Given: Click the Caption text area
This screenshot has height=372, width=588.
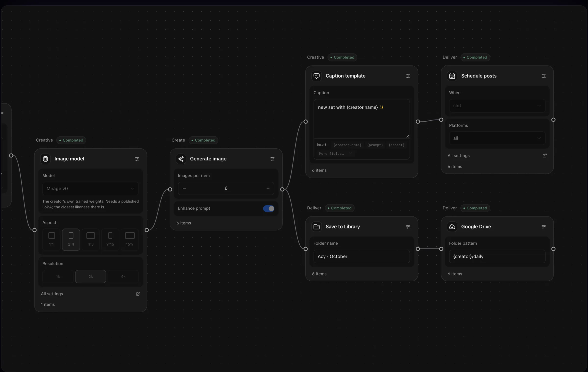Looking at the screenshot, I should (x=362, y=119).
